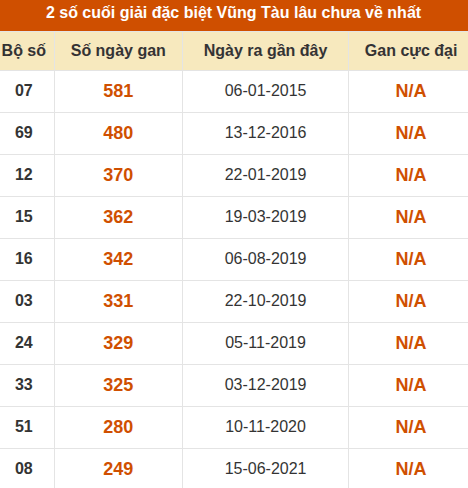
Task: Select number pair 07 in first row
Action: tap(24, 91)
